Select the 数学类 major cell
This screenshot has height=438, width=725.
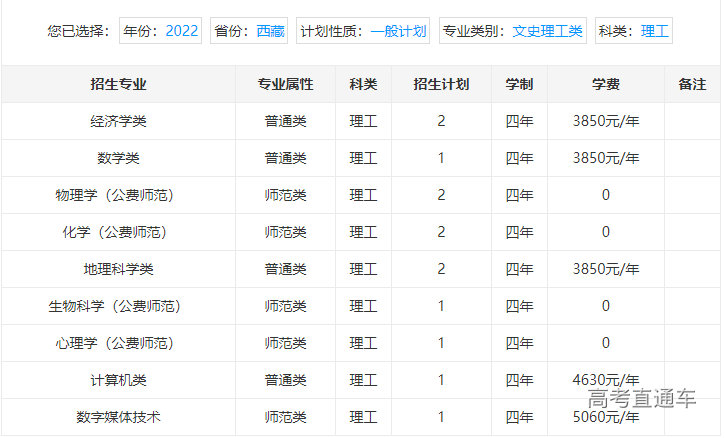[x=118, y=158]
